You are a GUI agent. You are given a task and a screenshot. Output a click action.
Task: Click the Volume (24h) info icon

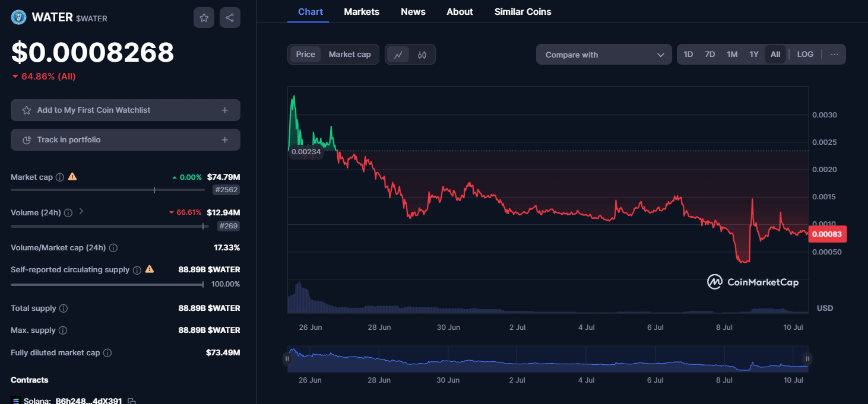coord(68,212)
